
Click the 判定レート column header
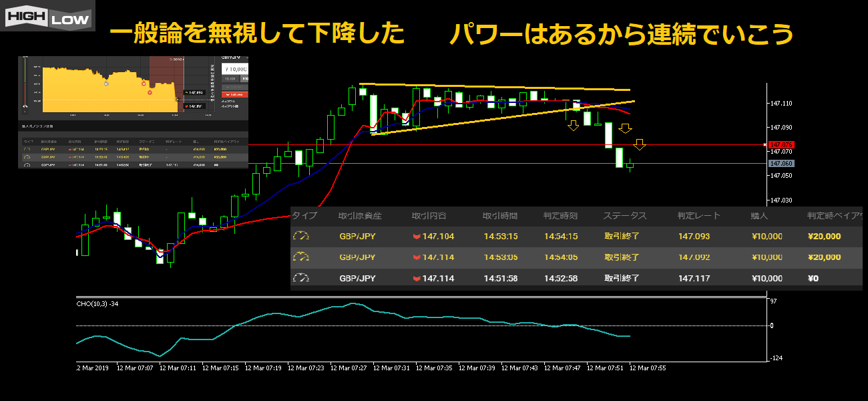(698, 216)
